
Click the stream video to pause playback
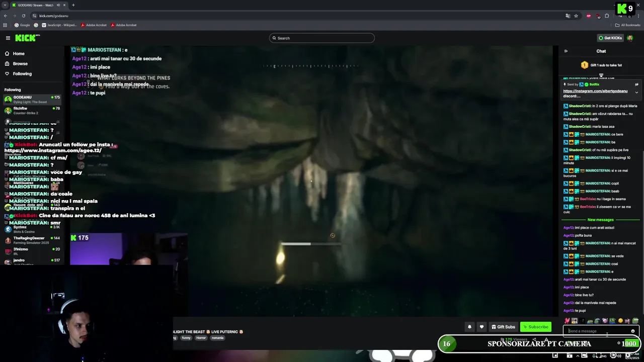coord(312,181)
